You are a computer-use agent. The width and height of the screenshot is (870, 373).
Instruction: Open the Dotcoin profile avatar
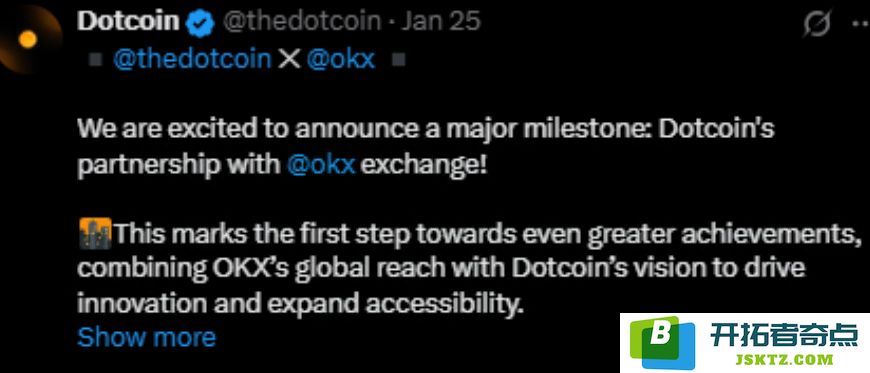28,39
